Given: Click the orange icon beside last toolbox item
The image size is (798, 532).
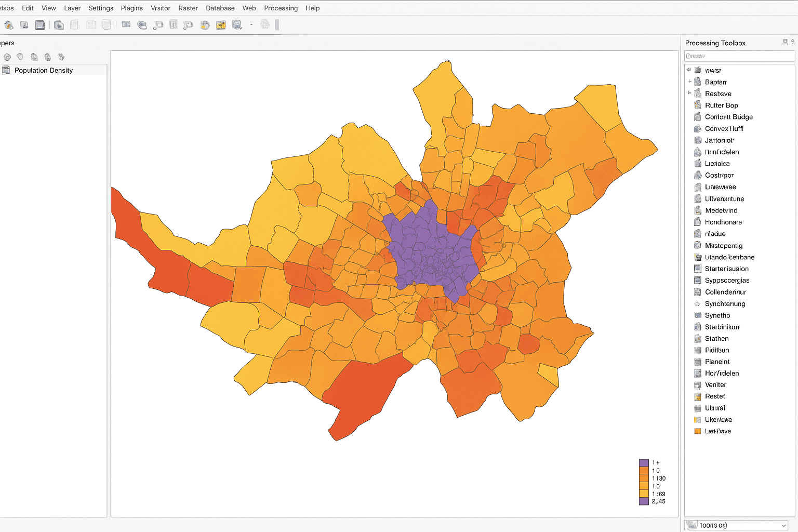Looking at the screenshot, I should coord(698,431).
